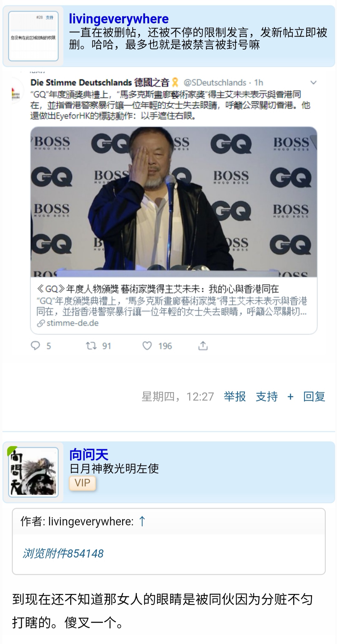Open the 浏览附件854148 attachment link

tap(63, 554)
